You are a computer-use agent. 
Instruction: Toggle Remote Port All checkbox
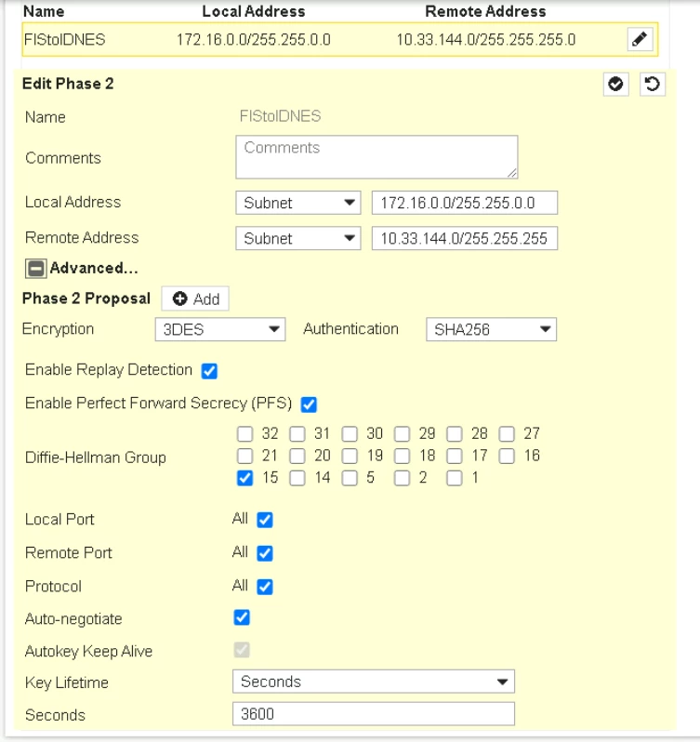click(265, 553)
